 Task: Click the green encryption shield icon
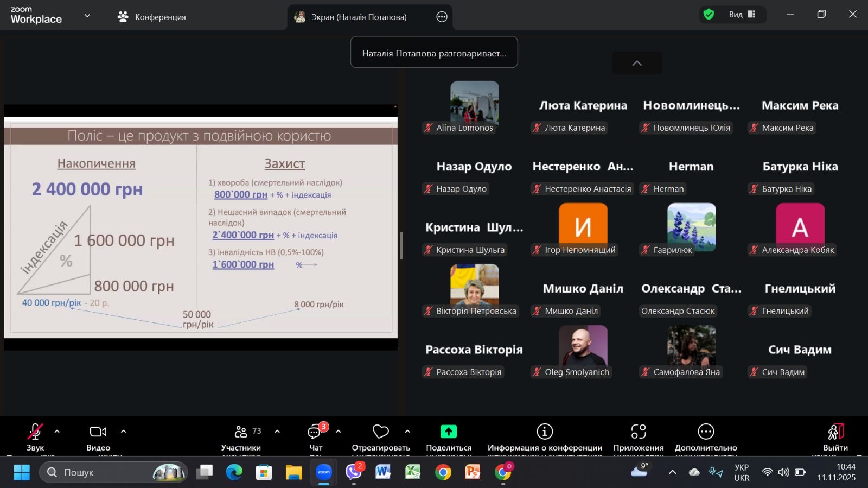(709, 15)
